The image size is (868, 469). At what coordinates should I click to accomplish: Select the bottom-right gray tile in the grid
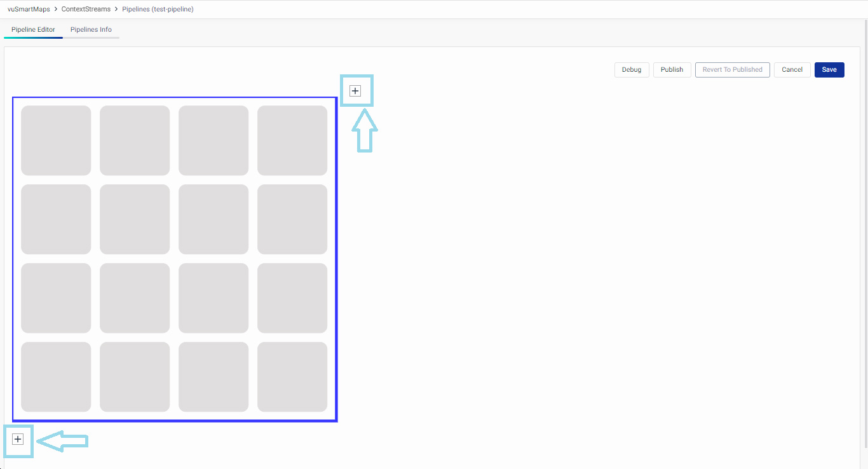[292, 377]
